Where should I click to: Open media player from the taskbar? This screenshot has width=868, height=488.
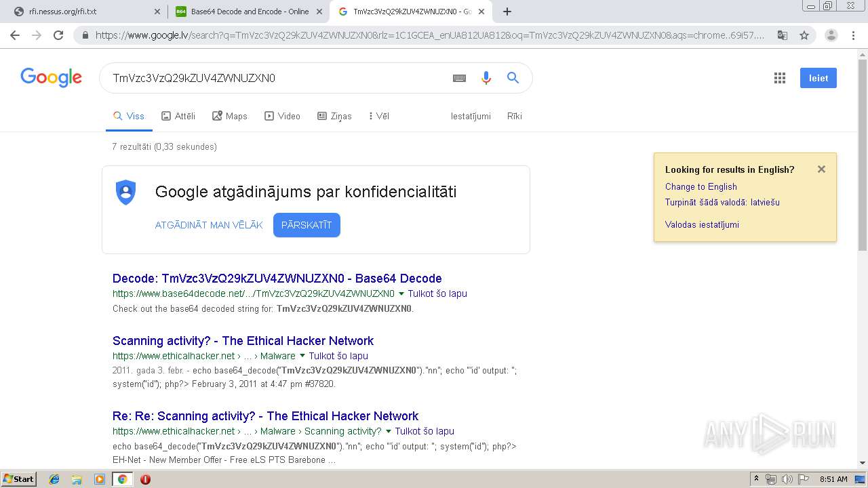100,479
